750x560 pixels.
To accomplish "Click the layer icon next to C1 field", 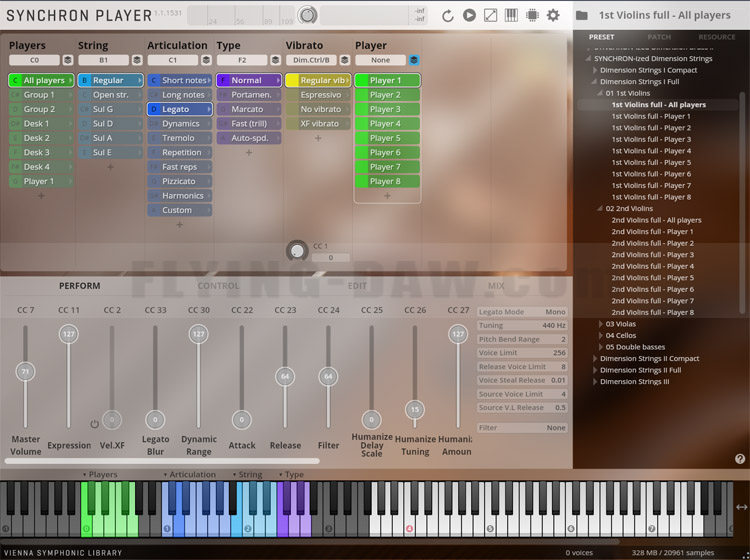I will (206, 60).
